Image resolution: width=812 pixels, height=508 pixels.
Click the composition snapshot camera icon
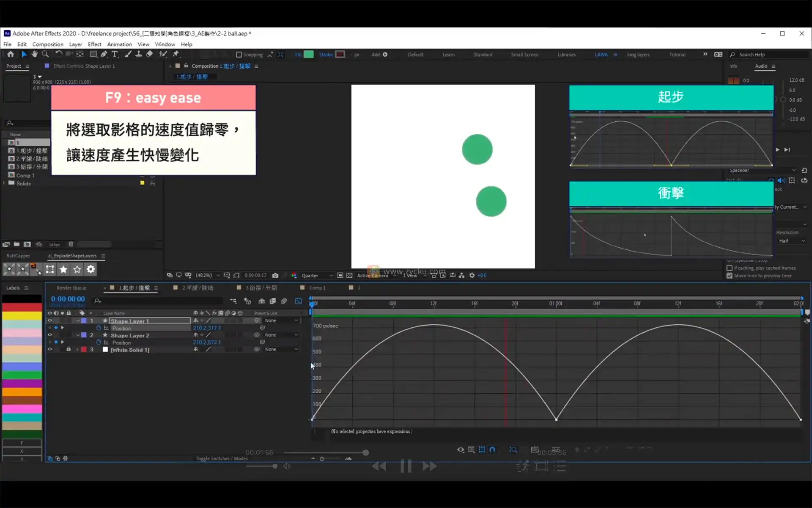275,275
